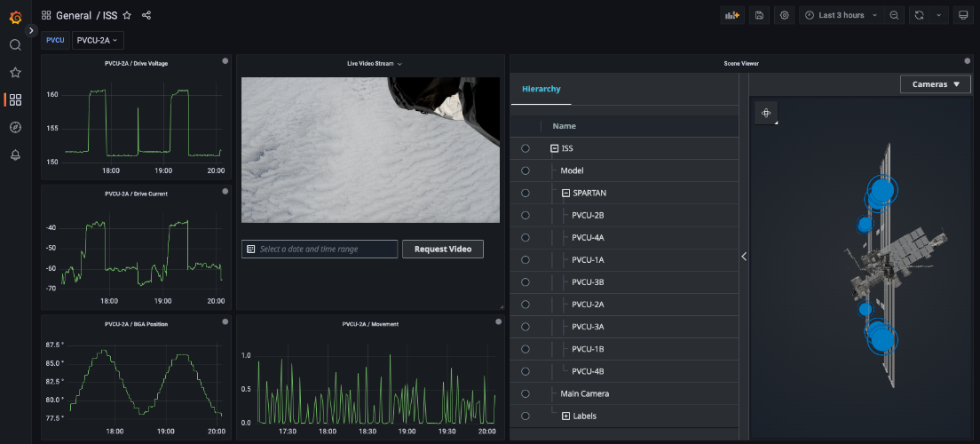Click the bottom large blue marker on ISS model
The width and height of the screenshot is (980, 444).
point(881,338)
